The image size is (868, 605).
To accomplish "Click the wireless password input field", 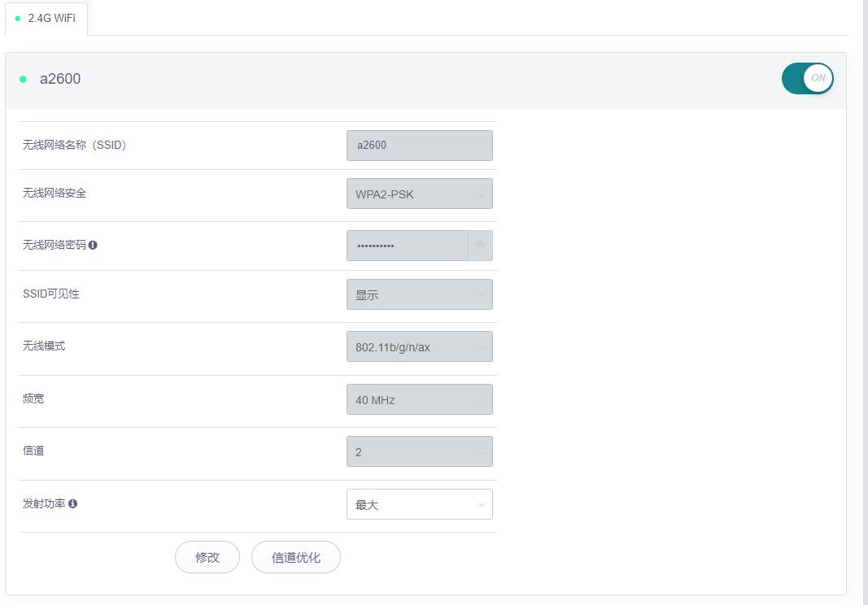I will [407, 245].
